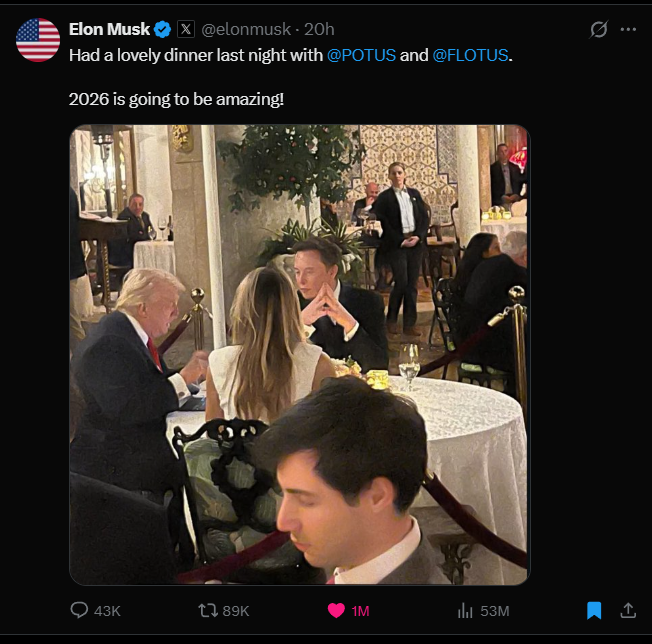Click the repost arrows icon
This screenshot has height=644, width=652.
coord(207,610)
